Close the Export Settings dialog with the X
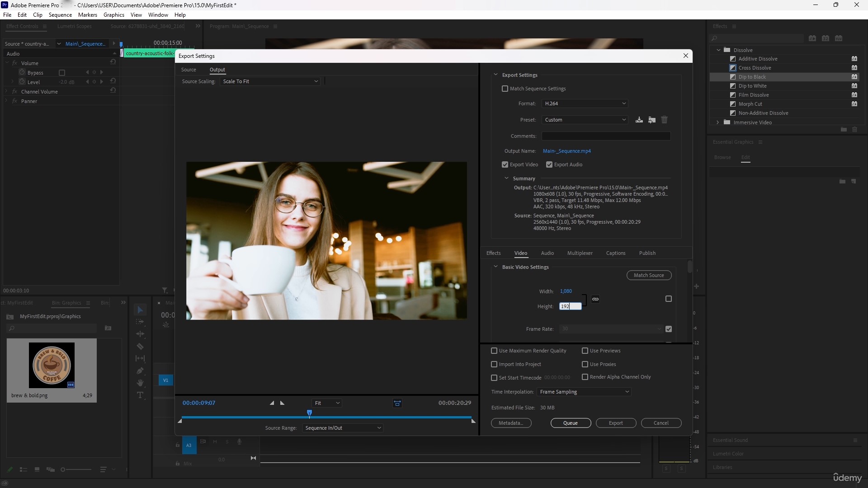This screenshot has height=488, width=868. 686,56
